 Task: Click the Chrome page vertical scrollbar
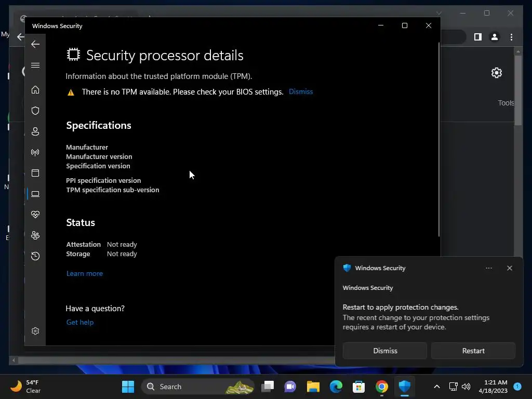[518, 90]
